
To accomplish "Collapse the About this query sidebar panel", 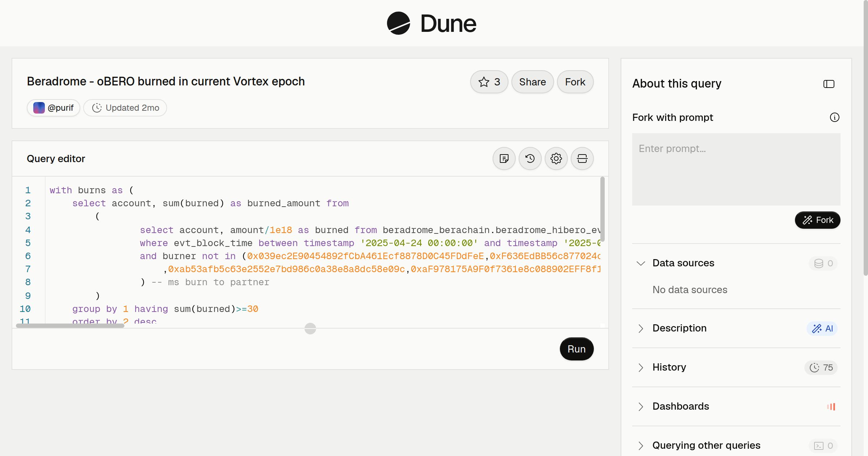I will [829, 84].
